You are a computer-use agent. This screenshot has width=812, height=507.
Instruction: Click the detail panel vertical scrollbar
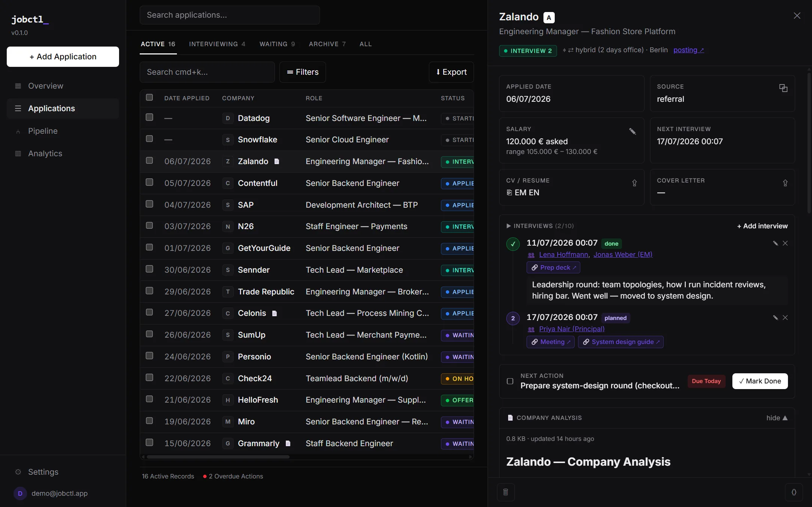[x=809, y=143]
